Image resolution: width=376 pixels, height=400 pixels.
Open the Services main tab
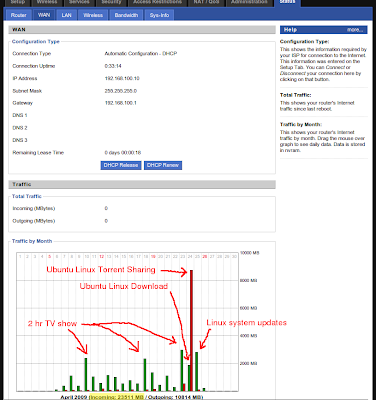(79, 3)
